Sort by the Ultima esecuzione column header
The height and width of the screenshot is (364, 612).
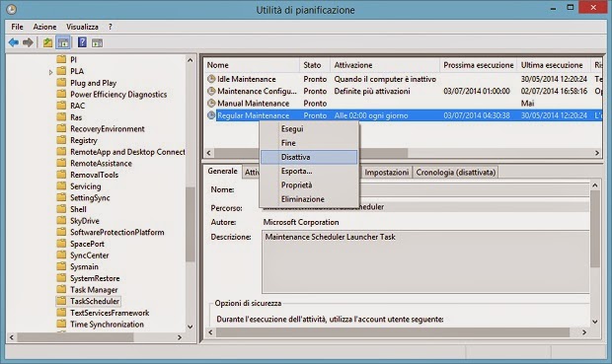click(x=554, y=65)
